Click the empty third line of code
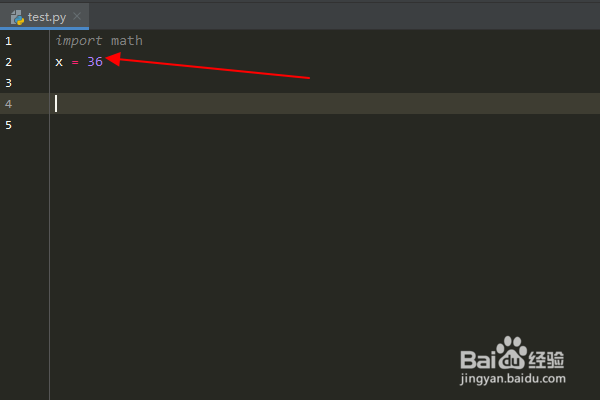The image size is (600, 400). (x=324, y=83)
